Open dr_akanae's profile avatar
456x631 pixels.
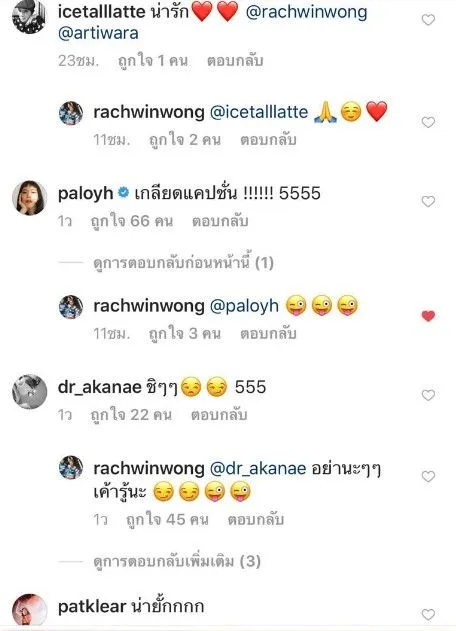point(29,392)
